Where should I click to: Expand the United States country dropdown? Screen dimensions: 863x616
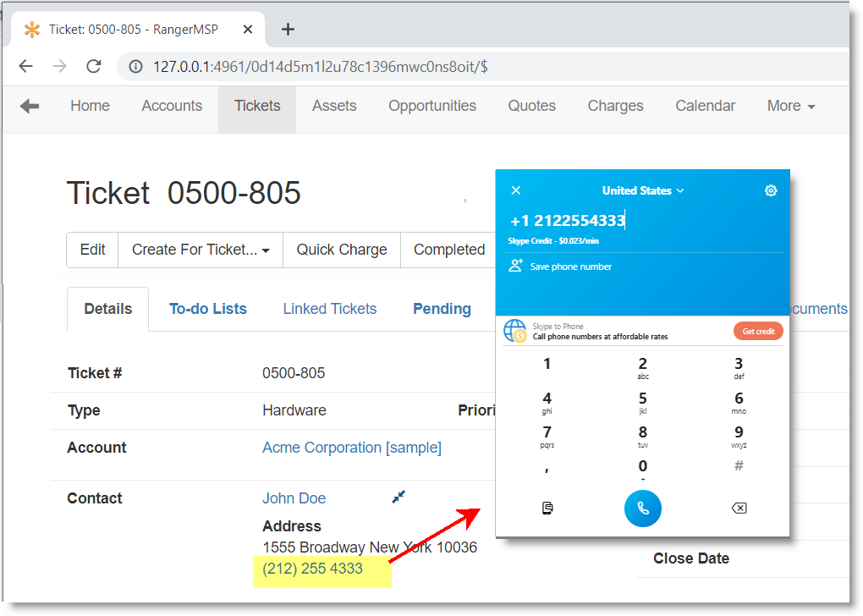tap(643, 190)
